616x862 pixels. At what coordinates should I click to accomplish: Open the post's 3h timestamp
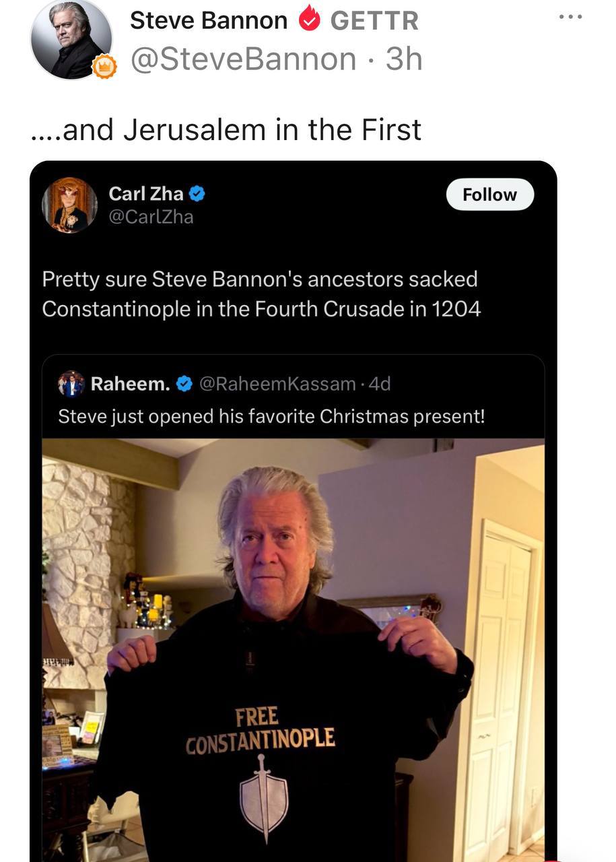404,59
